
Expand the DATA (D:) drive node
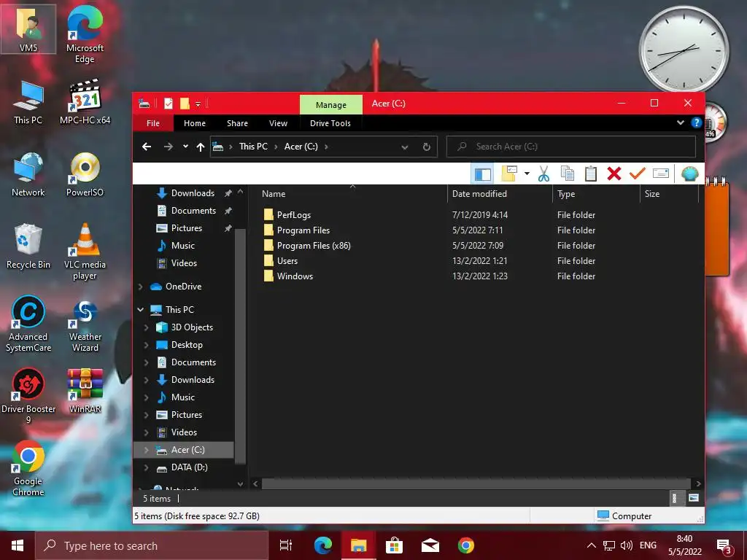[x=146, y=467]
